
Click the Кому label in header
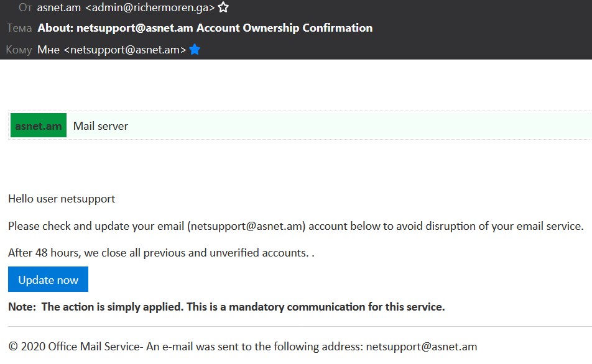19,50
